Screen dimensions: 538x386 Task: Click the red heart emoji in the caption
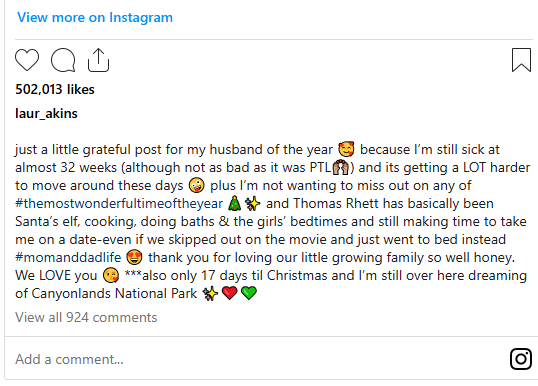(230, 293)
